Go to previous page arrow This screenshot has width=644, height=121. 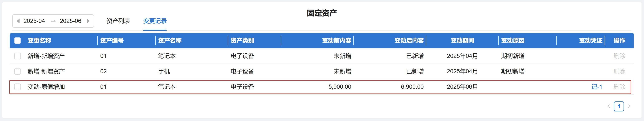coord(609,106)
